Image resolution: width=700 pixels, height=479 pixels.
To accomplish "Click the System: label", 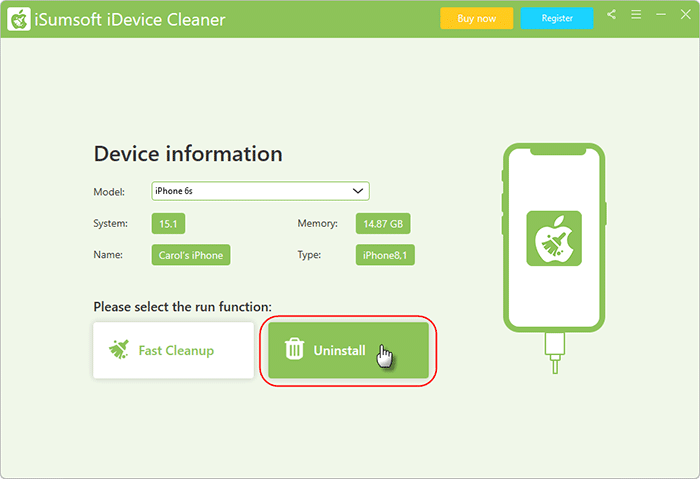I will click(110, 223).
